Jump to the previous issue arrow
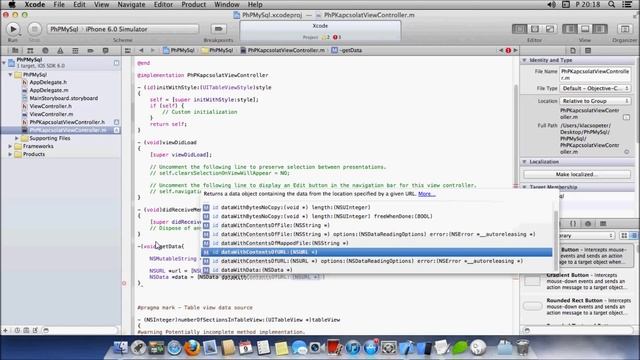 501,51
